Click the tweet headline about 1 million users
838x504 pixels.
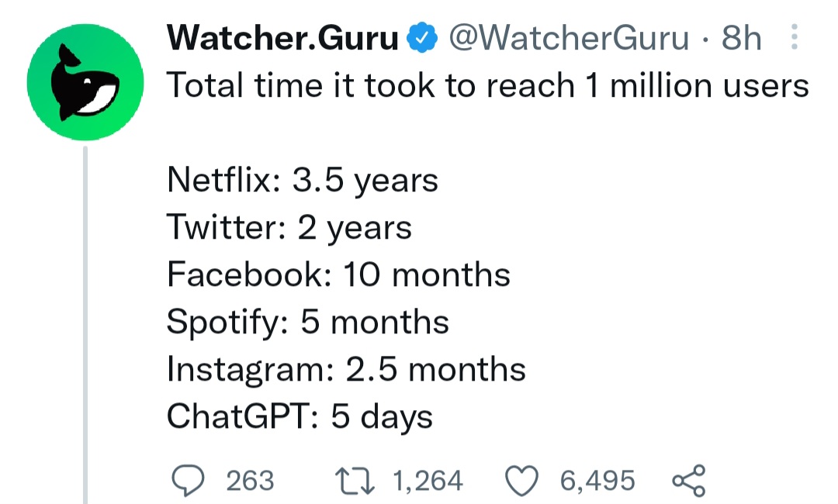tap(488, 85)
